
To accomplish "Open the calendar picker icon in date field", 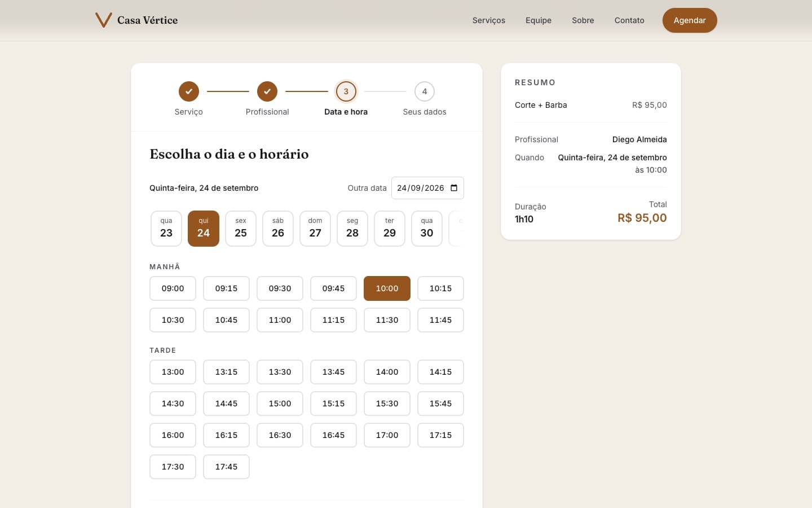I will coord(454,188).
